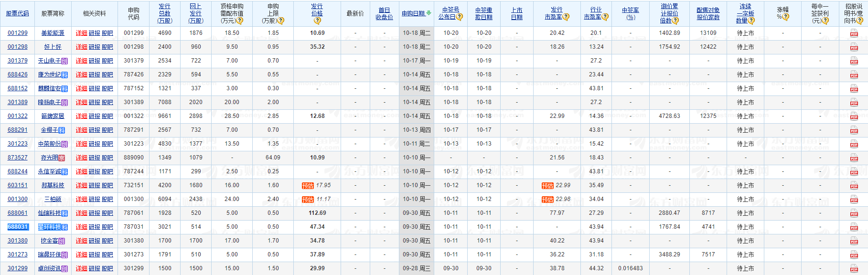
Task: Open 邦基科技 stock name link
Action: tap(53, 185)
